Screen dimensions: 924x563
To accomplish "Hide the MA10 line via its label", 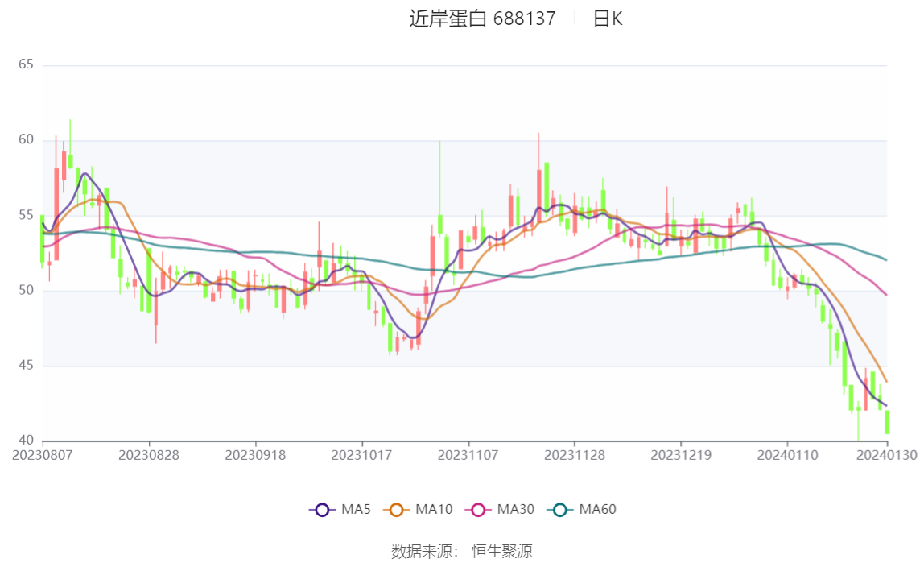I will 434,509.
